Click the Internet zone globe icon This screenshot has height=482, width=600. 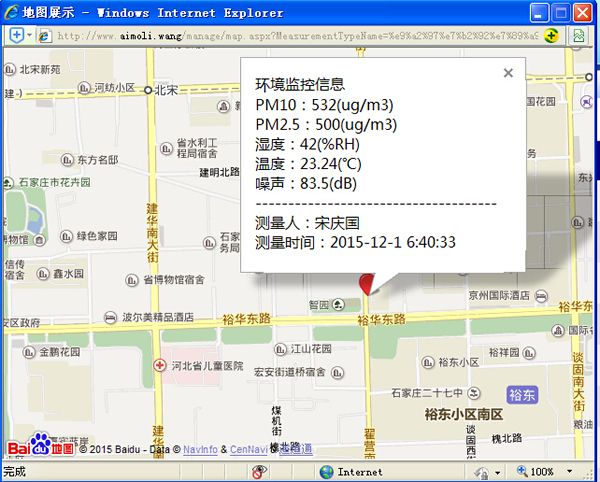(x=326, y=471)
